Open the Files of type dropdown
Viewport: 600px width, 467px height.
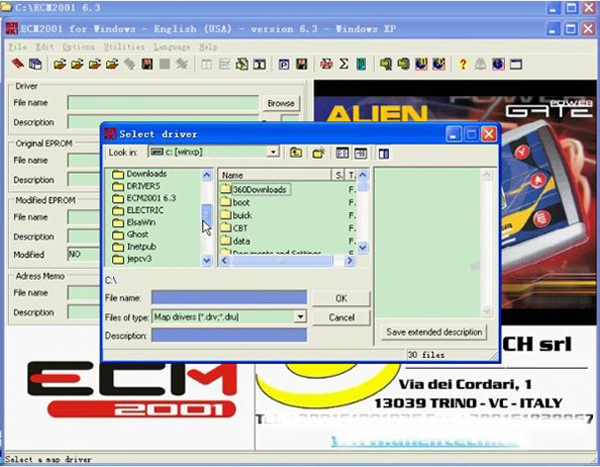click(x=300, y=317)
